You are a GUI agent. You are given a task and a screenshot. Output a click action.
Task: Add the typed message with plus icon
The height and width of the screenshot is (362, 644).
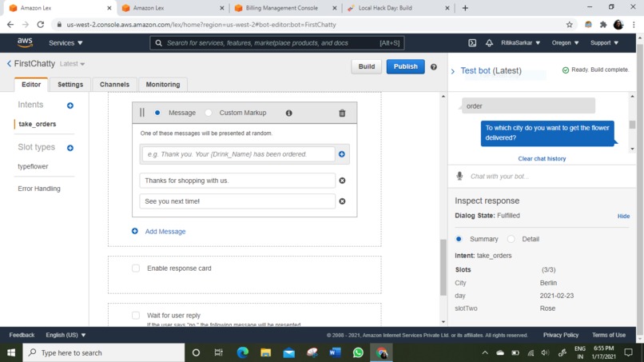342,154
